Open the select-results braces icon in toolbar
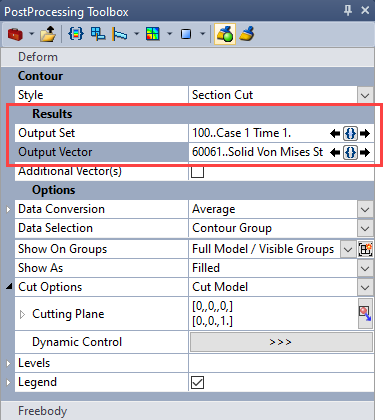Viewport: 383px width, 420px height. (76, 34)
